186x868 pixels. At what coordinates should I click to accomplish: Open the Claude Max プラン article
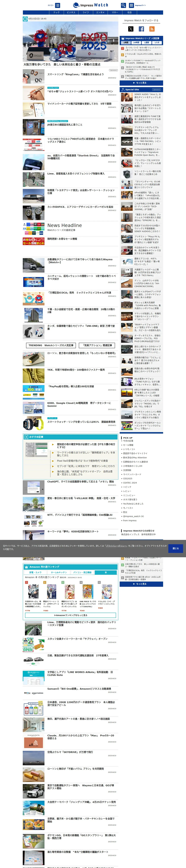click(x=81, y=737)
